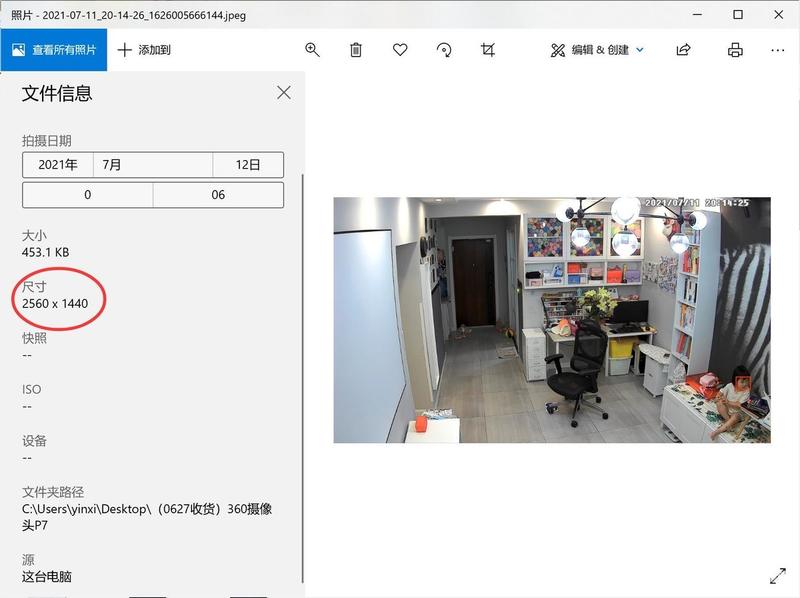Select the 12日 day field

coord(248,165)
